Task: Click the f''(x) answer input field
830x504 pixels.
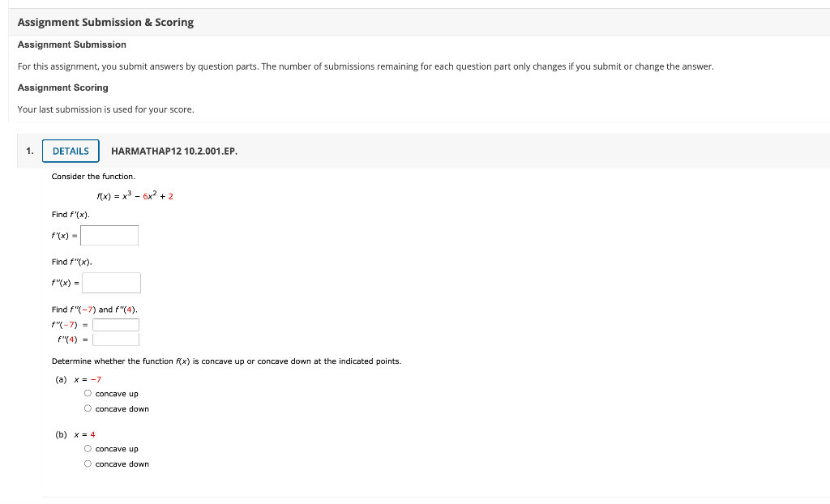Action: click(111, 282)
